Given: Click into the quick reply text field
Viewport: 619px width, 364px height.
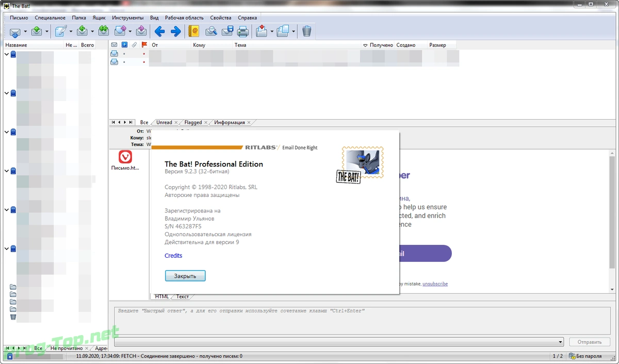Looking at the screenshot, I should [362, 321].
